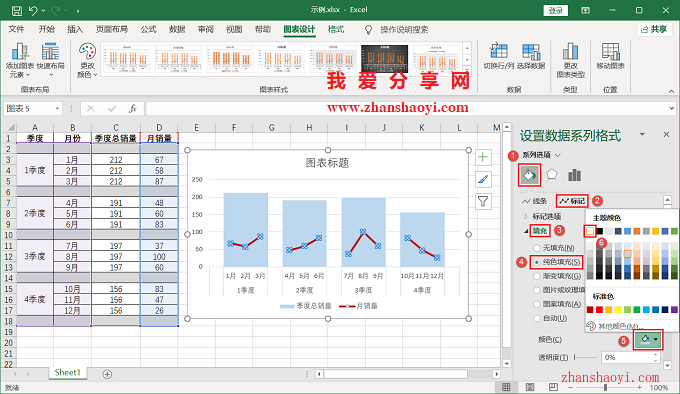The height and width of the screenshot is (394, 680).
Task: Open the Name Box dropdown arrow
Action: [57, 108]
